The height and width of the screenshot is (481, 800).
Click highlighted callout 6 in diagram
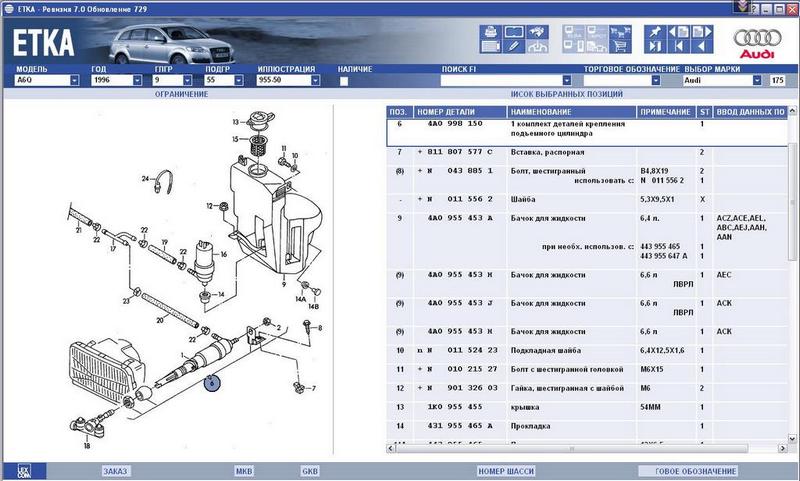pyautogui.click(x=211, y=381)
